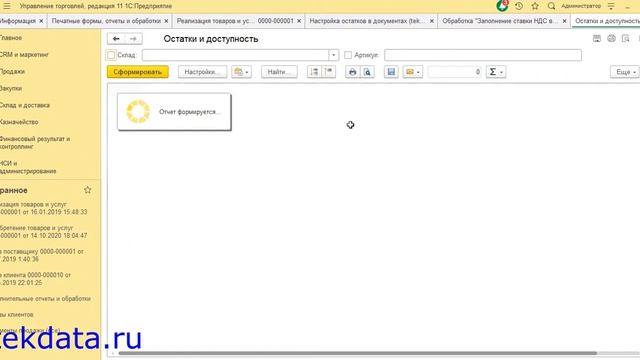Close the Настройка остатков tab
This screenshot has height=360, width=640.
[x=432, y=21]
